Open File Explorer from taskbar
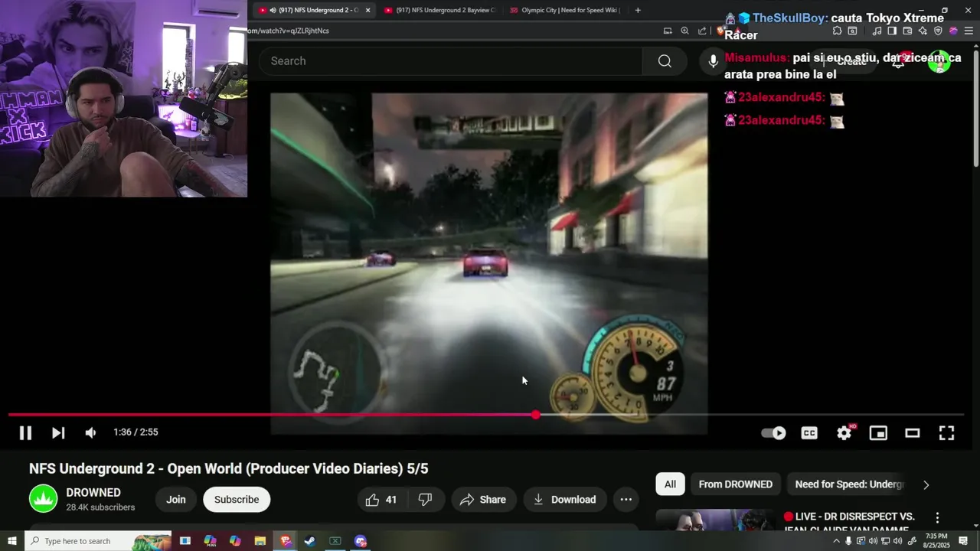This screenshot has height=551, width=980. (260, 541)
